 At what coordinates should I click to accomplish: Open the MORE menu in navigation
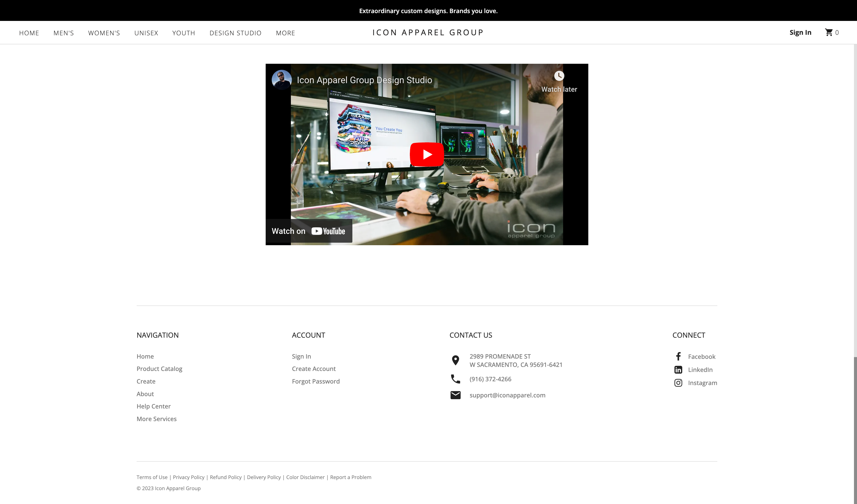[x=285, y=33]
